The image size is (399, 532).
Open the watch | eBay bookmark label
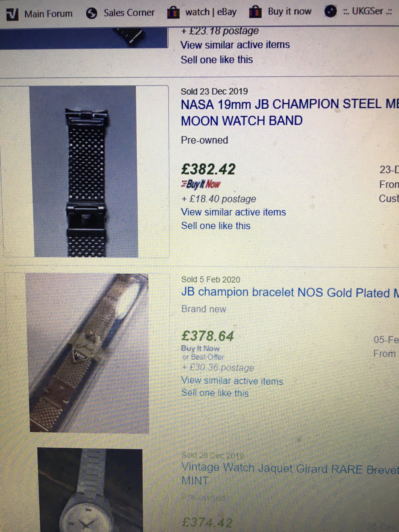coord(211,12)
